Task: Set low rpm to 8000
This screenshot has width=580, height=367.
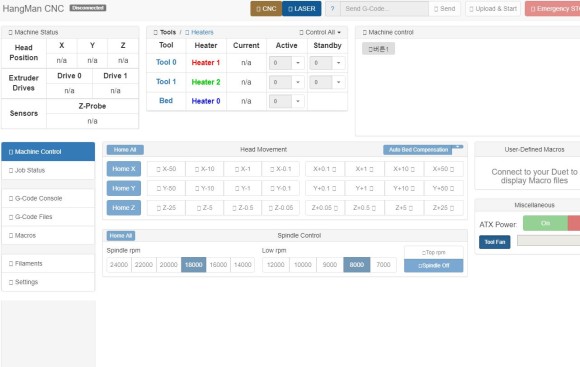Action: click(x=357, y=265)
